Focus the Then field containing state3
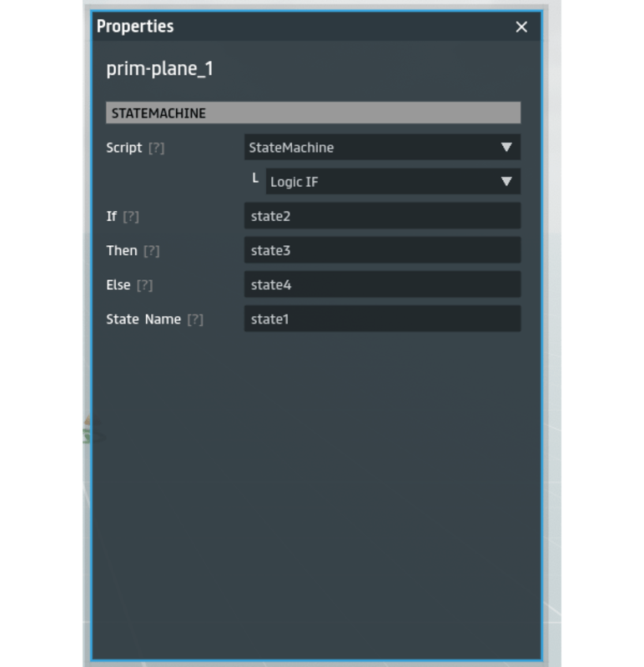 point(382,250)
